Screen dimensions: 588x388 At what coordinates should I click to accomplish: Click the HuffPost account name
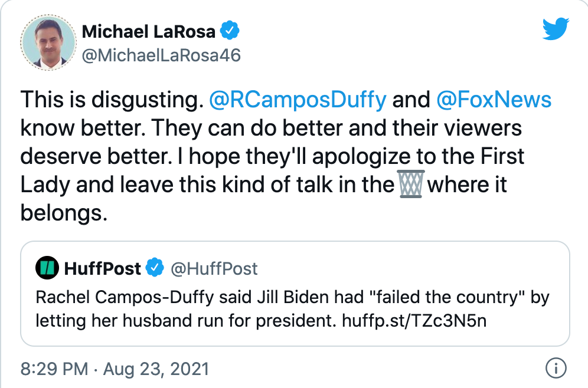pos(102,269)
